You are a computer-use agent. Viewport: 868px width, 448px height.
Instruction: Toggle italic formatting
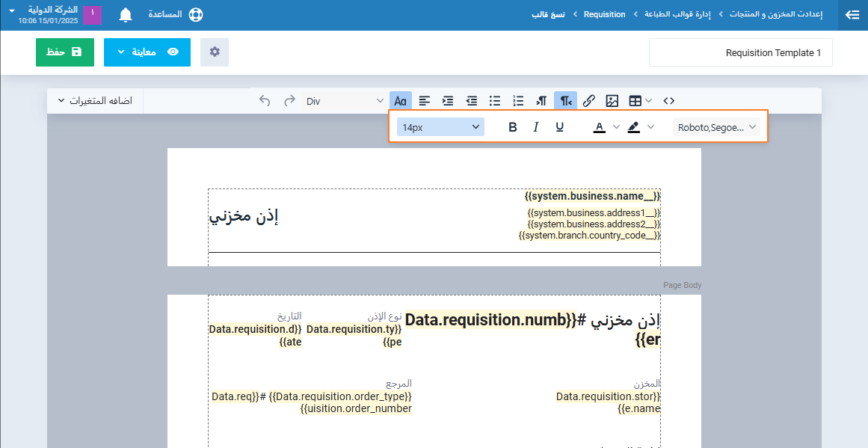click(536, 127)
